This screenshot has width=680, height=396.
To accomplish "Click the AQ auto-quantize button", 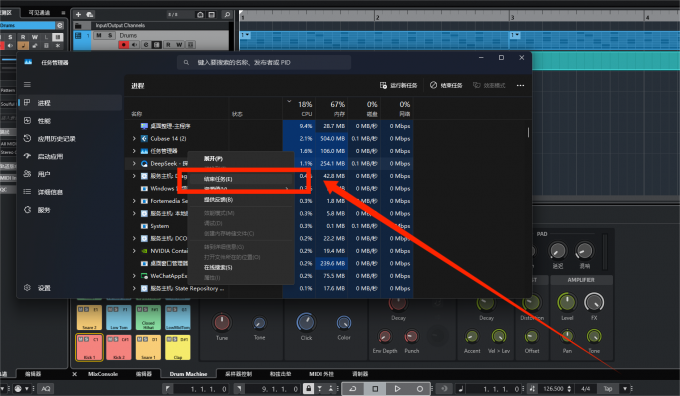I will 46,389.
